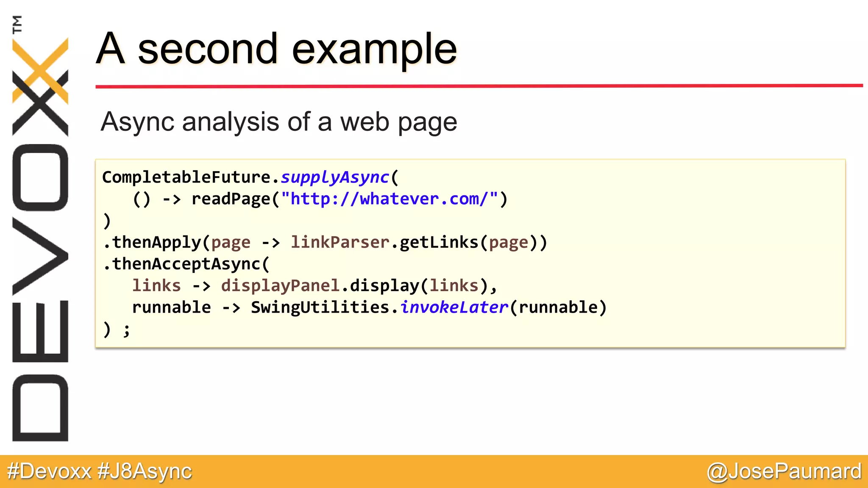Click the thenAcceptAsync method
The width and height of the screenshot is (868, 488).
pyautogui.click(x=186, y=264)
